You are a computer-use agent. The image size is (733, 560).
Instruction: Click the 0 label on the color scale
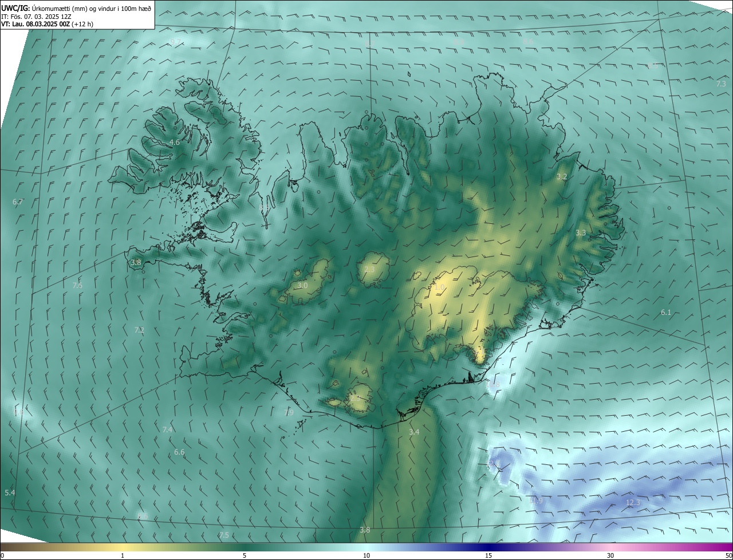(x=2, y=555)
